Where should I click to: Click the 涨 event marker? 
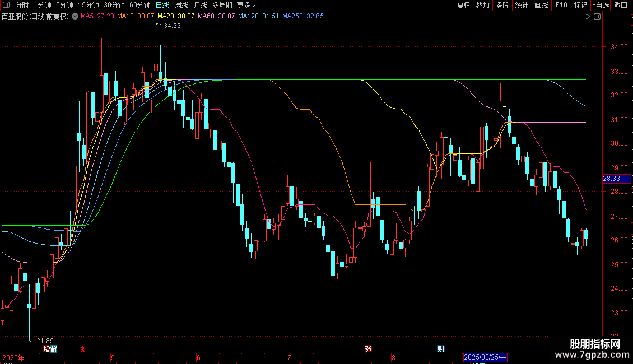(368, 349)
